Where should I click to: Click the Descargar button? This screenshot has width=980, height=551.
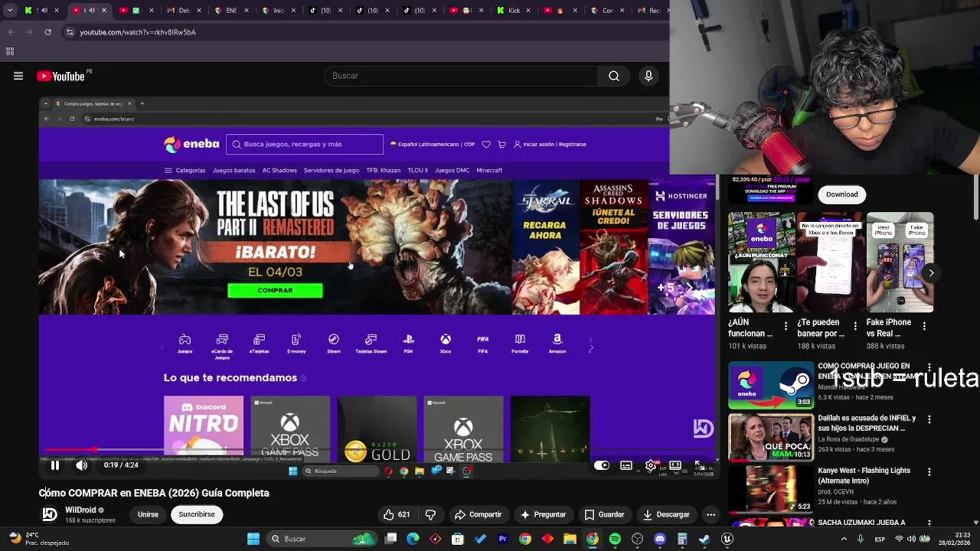coord(666,514)
